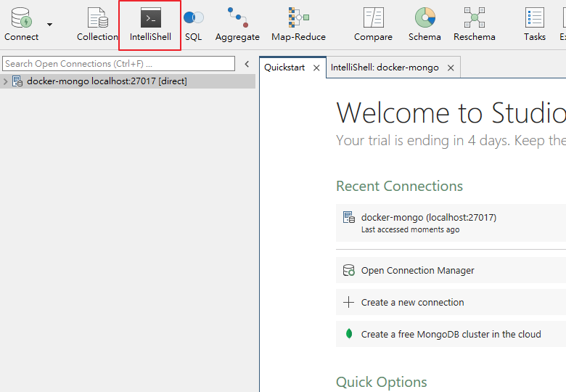Open the Schema explorer
The height and width of the screenshot is (392, 566).
coord(424,25)
